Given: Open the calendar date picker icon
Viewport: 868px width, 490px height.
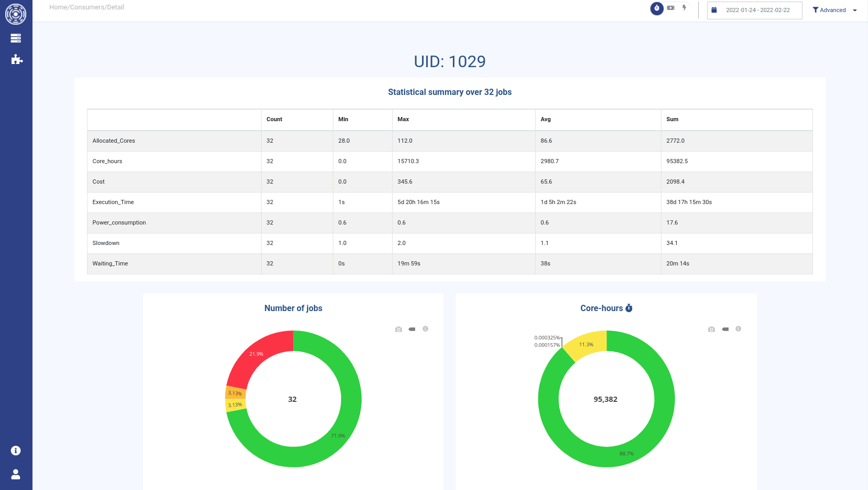Looking at the screenshot, I should click(x=714, y=10).
